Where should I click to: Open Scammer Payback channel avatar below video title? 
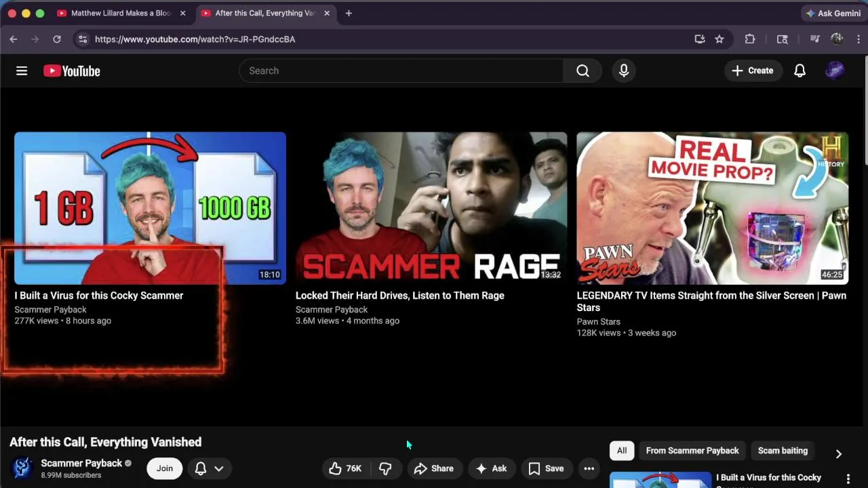(22, 468)
